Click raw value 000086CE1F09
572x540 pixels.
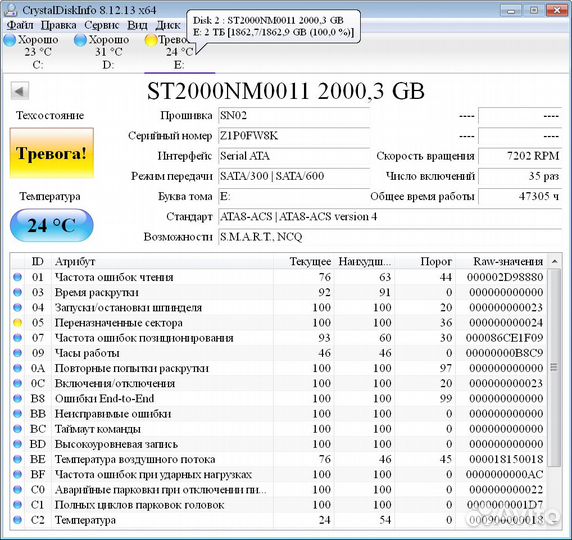[505, 338]
